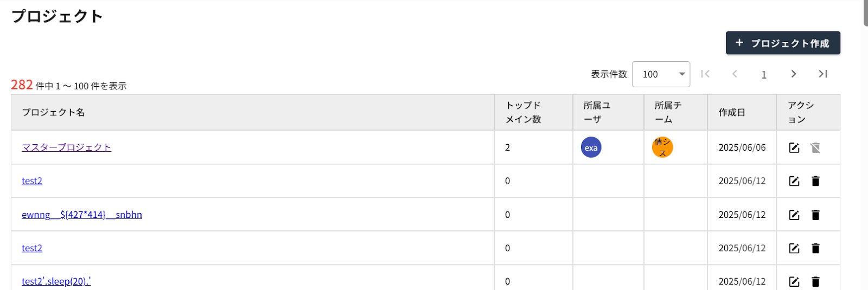
Task: Open the マスタープロジェクト link
Action: pyautogui.click(x=66, y=147)
